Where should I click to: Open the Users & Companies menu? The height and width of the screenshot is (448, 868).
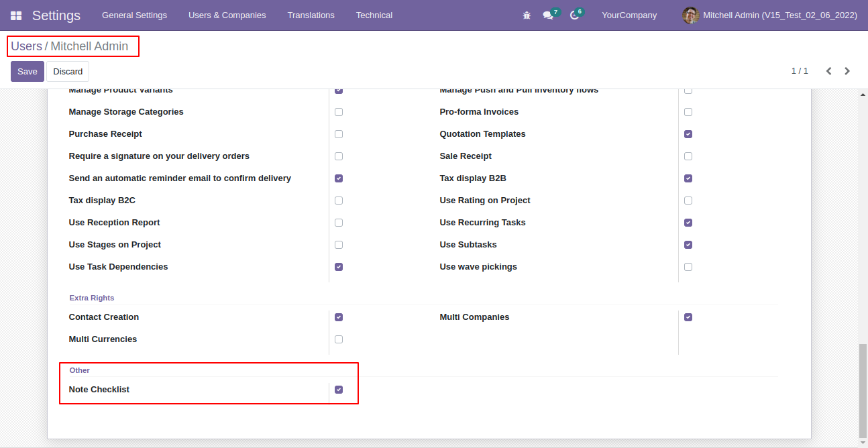click(x=227, y=15)
